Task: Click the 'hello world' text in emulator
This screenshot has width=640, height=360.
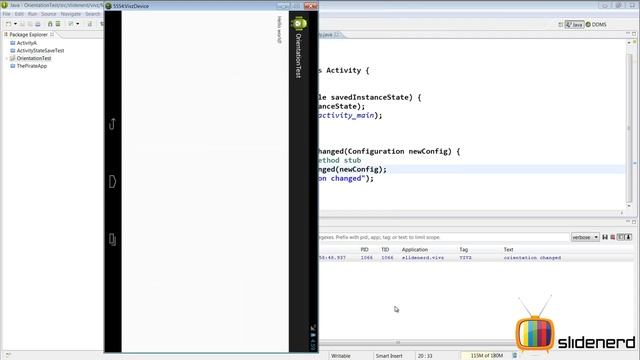Action: pyautogui.click(x=280, y=29)
